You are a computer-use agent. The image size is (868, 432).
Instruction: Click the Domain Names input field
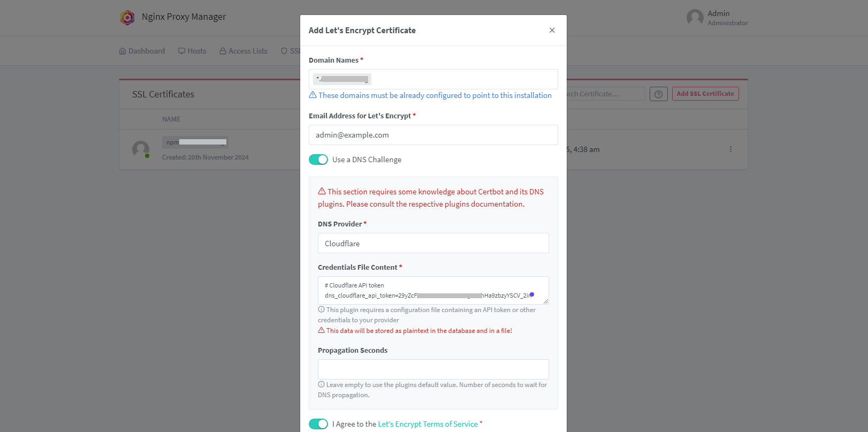click(x=433, y=79)
